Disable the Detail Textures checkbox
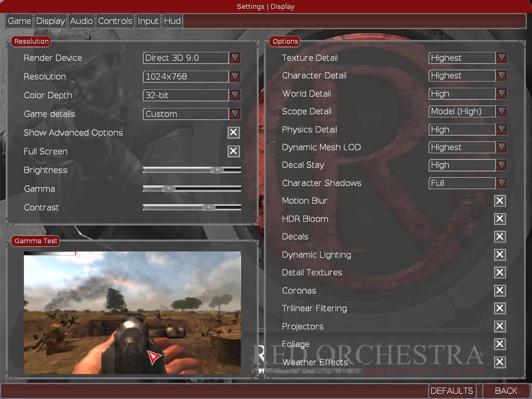Image resolution: width=532 pixels, height=399 pixels. [x=500, y=272]
